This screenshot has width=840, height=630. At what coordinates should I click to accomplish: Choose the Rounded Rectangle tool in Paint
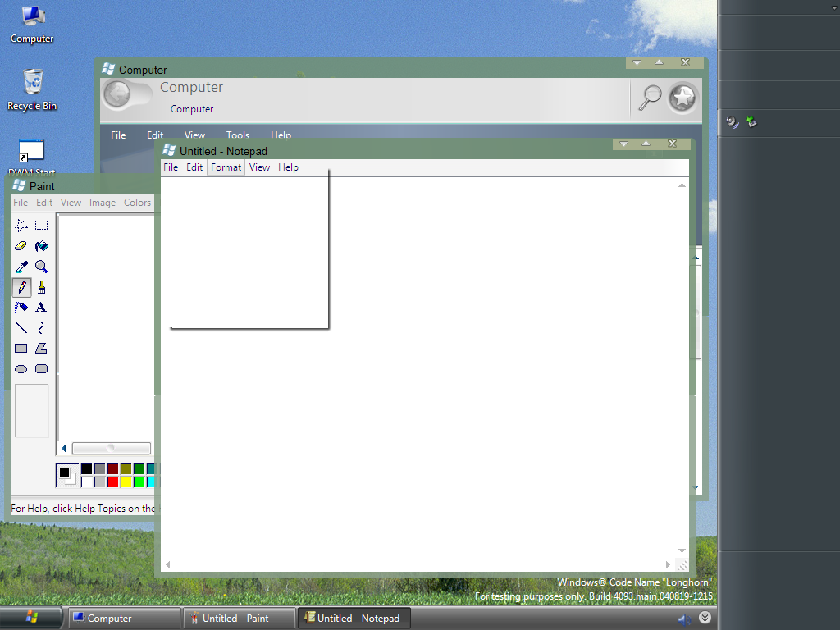[x=41, y=368]
